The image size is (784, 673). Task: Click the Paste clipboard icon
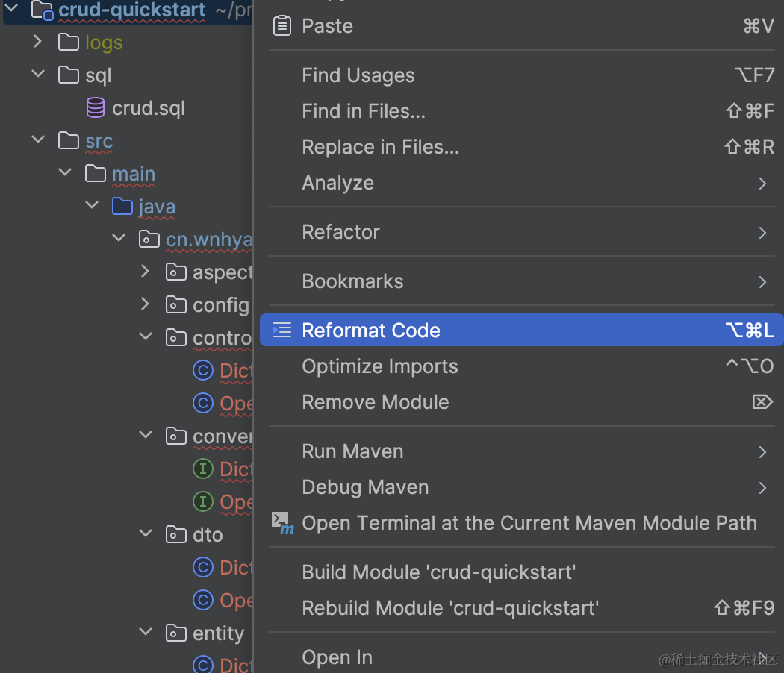point(281,26)
